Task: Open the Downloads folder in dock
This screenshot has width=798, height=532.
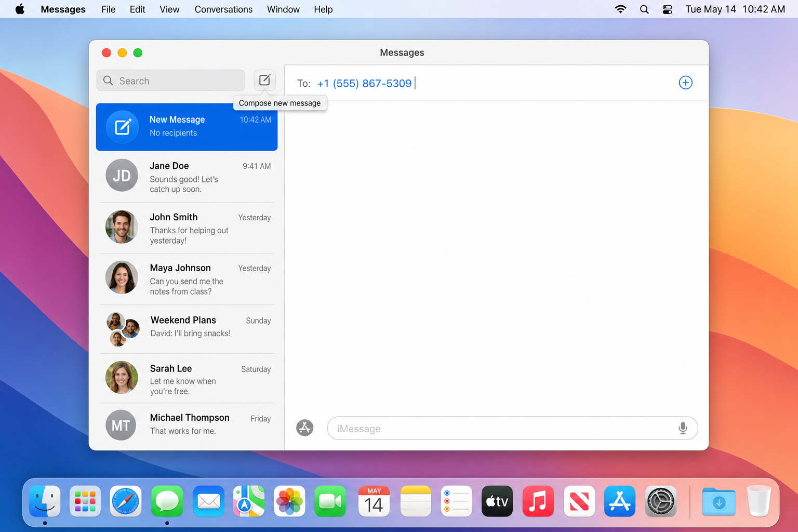Action: tap(719, 501)
